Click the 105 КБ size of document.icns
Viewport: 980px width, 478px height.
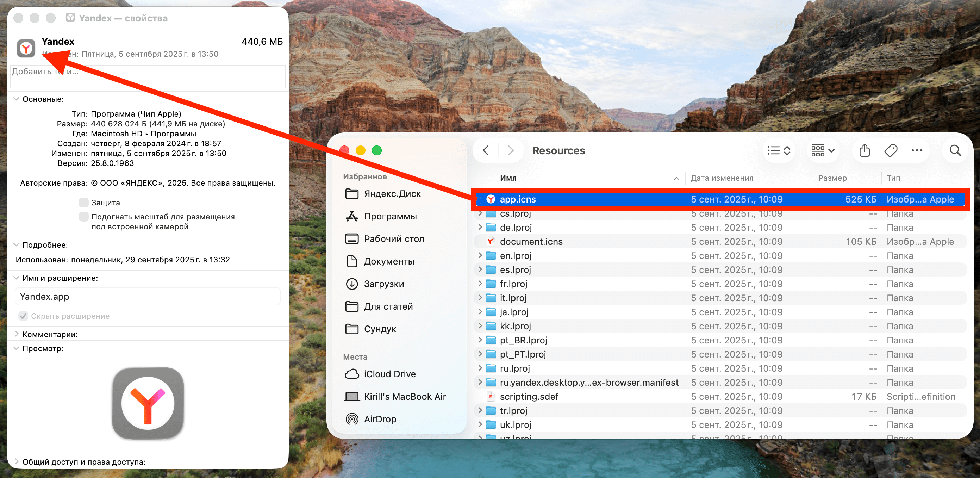tap(861, 241)
